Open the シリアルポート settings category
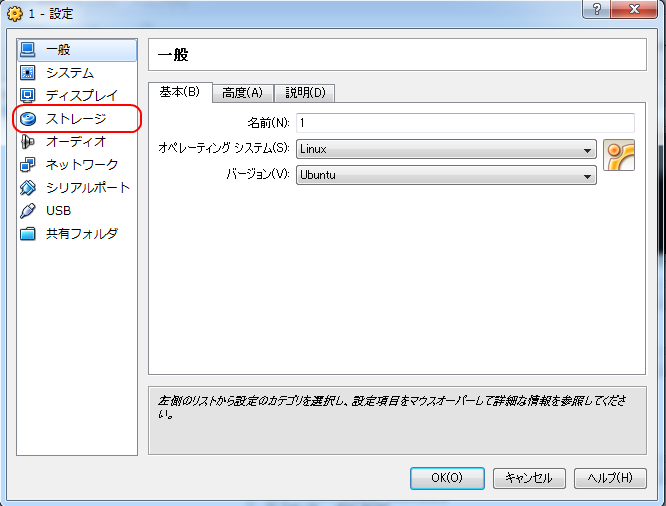 pyautogui.click(x=77, y=187)
